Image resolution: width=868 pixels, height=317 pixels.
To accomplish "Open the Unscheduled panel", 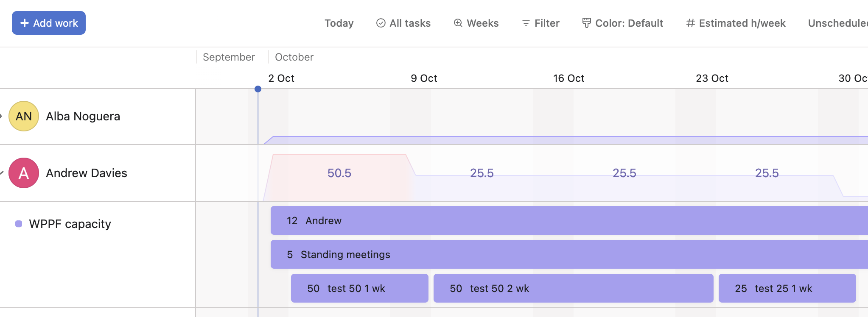I will click(837, 23).
